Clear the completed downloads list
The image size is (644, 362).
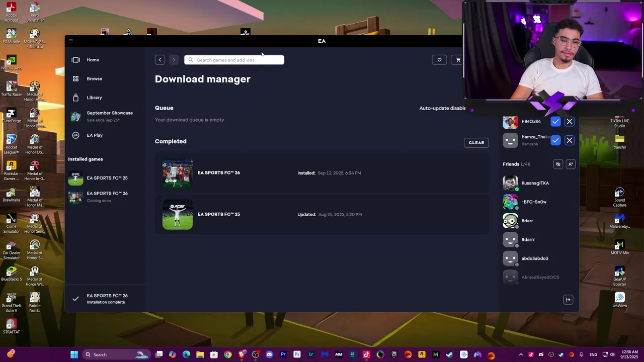tap(476, 143)
